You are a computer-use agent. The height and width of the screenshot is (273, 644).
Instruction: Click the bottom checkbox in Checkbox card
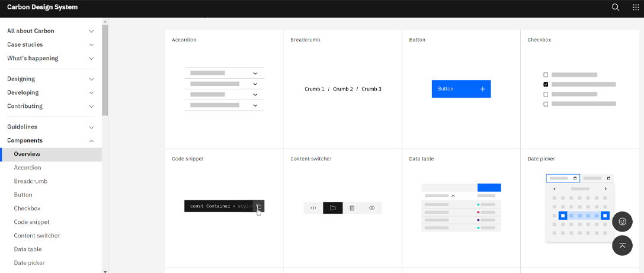coord(546,104)
